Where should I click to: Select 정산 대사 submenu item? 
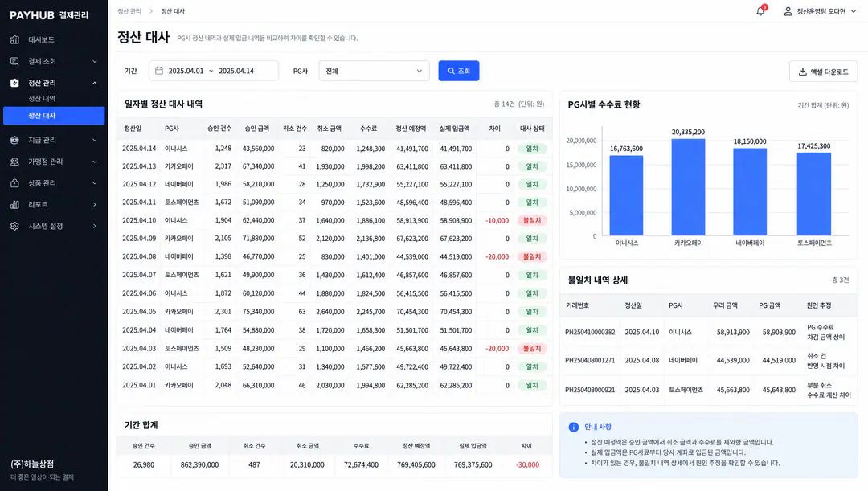[x=54, y=116]
